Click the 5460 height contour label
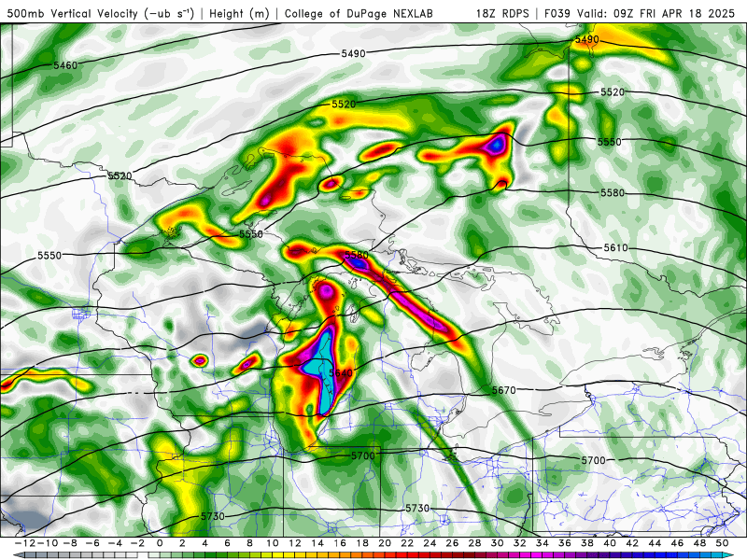This screenshot has height=560, width=747. 65,65
